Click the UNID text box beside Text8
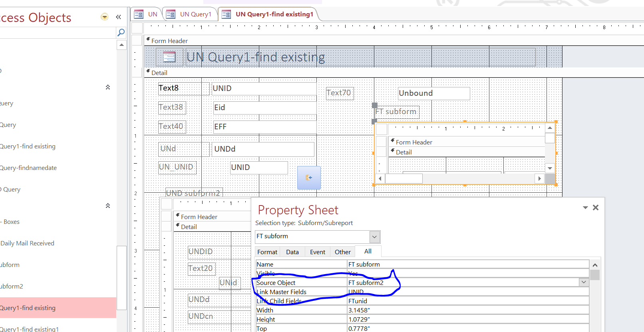644x332 pixels. [x=264, y=88]
